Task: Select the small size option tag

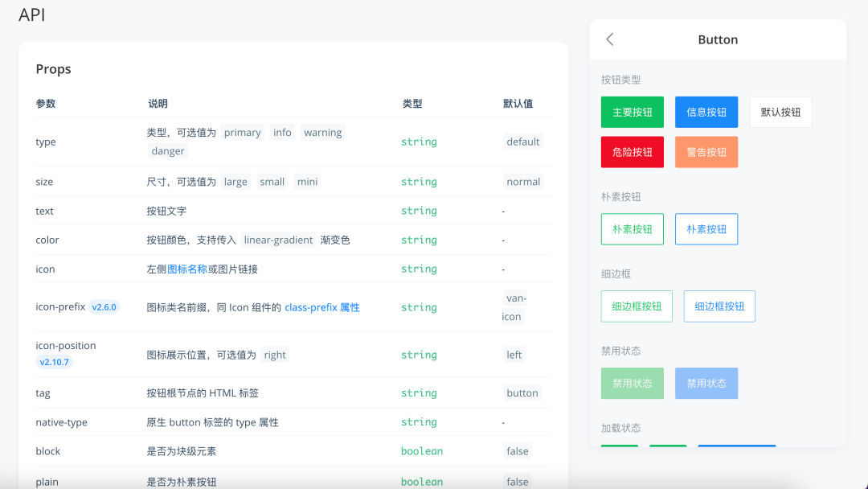Action: coord(272,182)
